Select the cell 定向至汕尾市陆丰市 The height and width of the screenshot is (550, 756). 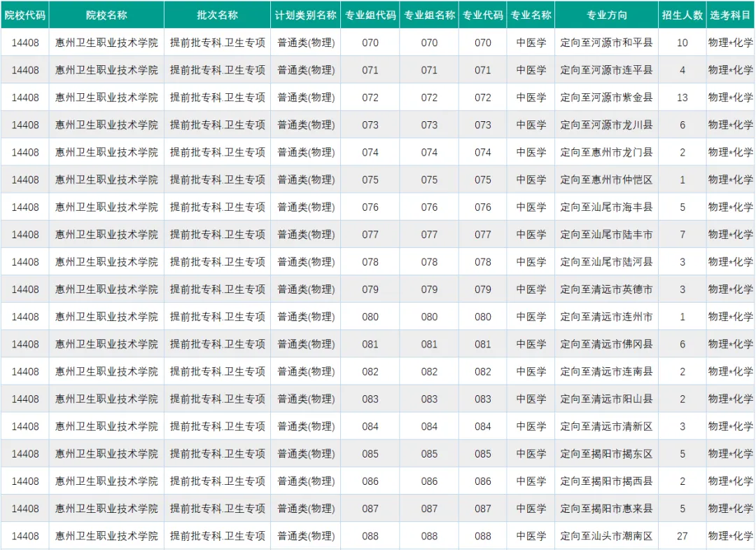[606, 235]
